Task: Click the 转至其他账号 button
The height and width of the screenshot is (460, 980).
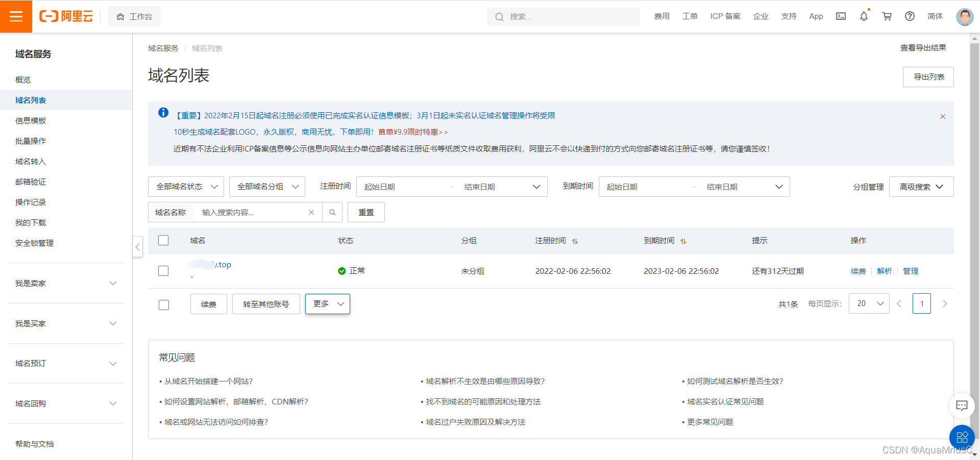Action: (x=266, y=304)
